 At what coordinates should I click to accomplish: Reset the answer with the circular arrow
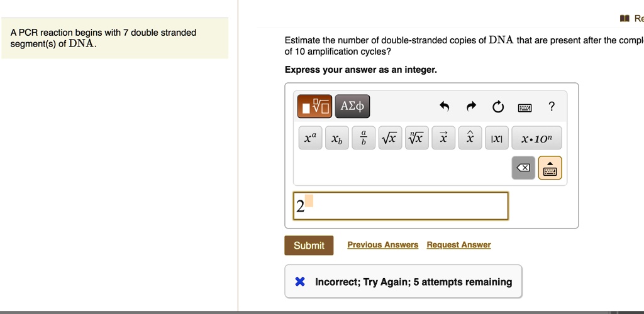(x=498, y=107)
